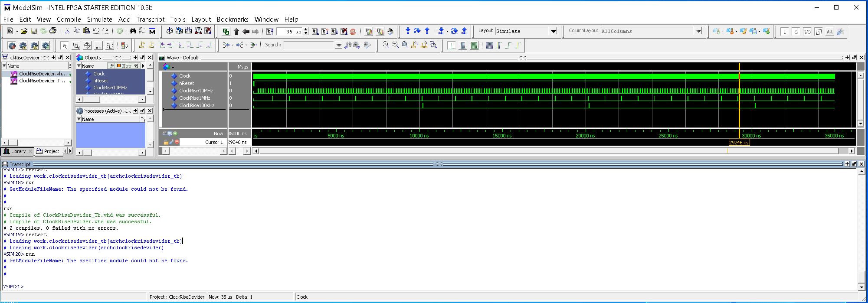Select the arrow Select Mode tool
Viewport: 868px width, 303px height.
(65, 45)
